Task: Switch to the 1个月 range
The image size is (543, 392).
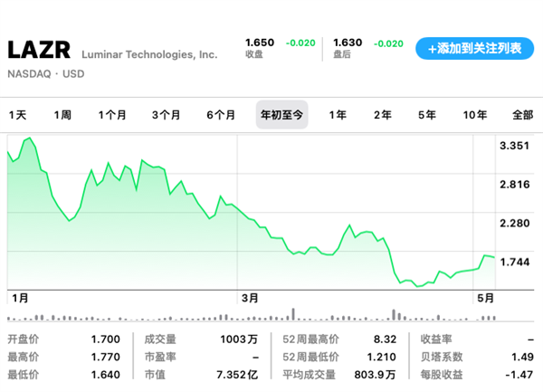Action: pos(112,115)
